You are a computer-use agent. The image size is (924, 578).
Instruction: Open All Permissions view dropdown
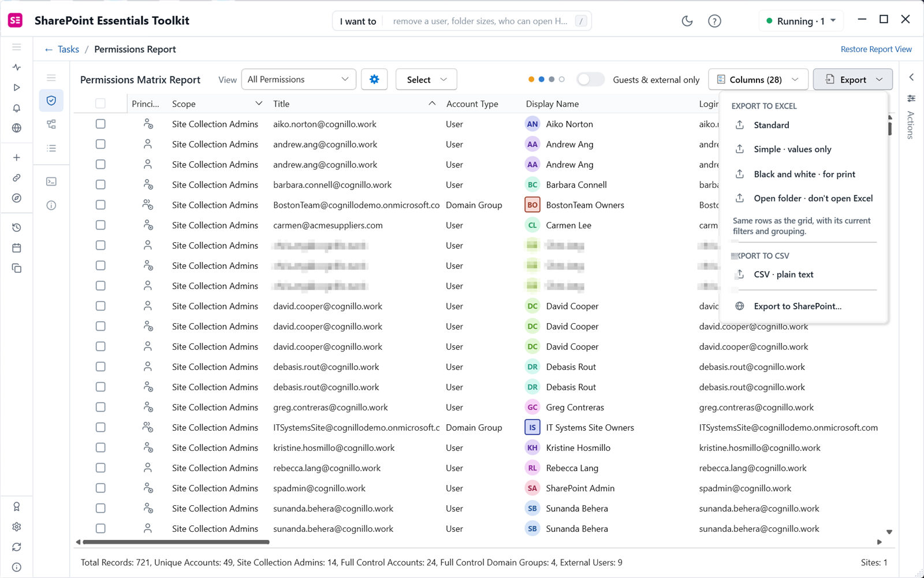pos(299,79)
